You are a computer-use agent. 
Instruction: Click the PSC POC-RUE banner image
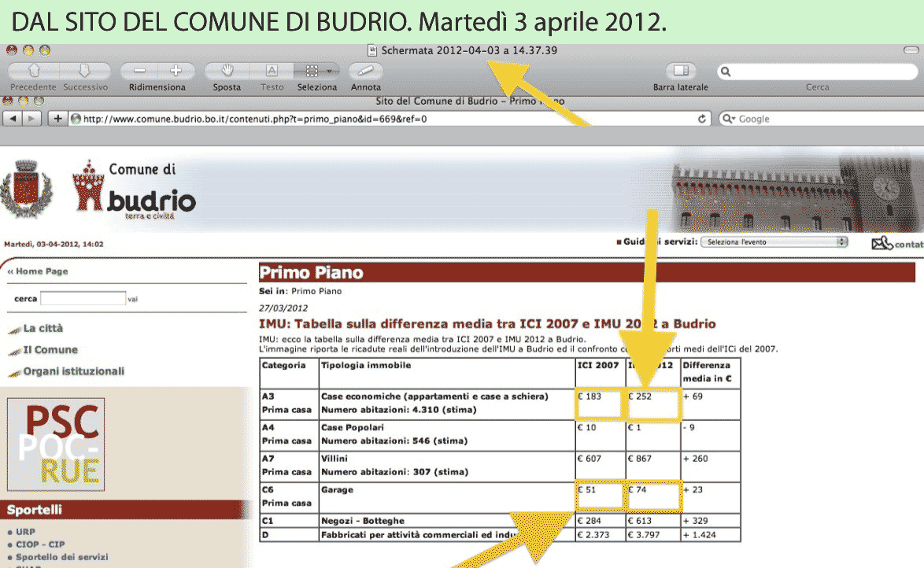tap(56, 444)
